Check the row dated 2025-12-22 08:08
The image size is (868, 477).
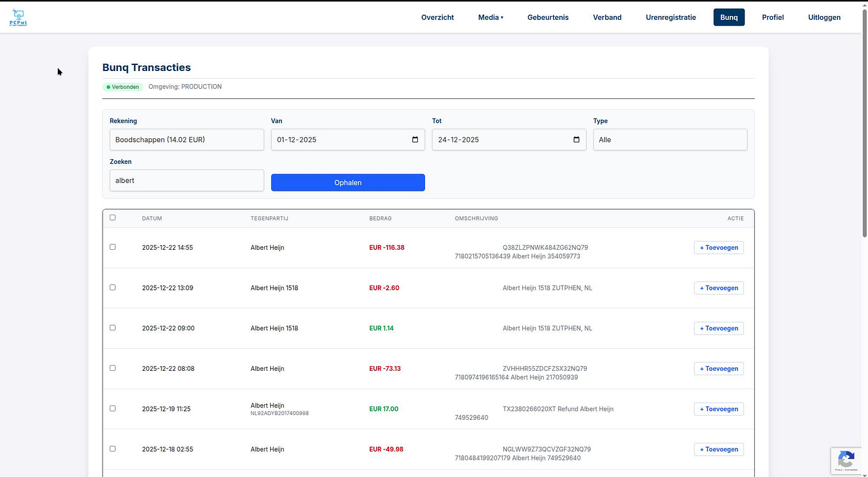click(x=113, y=368)
